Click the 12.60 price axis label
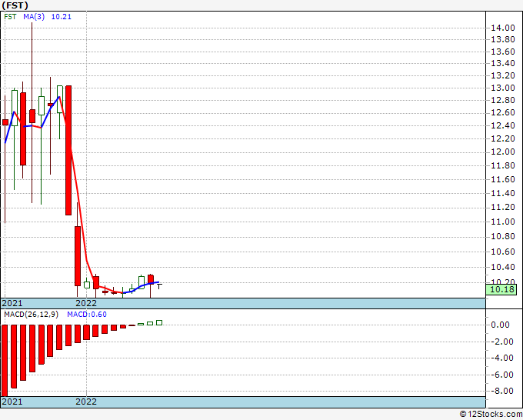 503,113
